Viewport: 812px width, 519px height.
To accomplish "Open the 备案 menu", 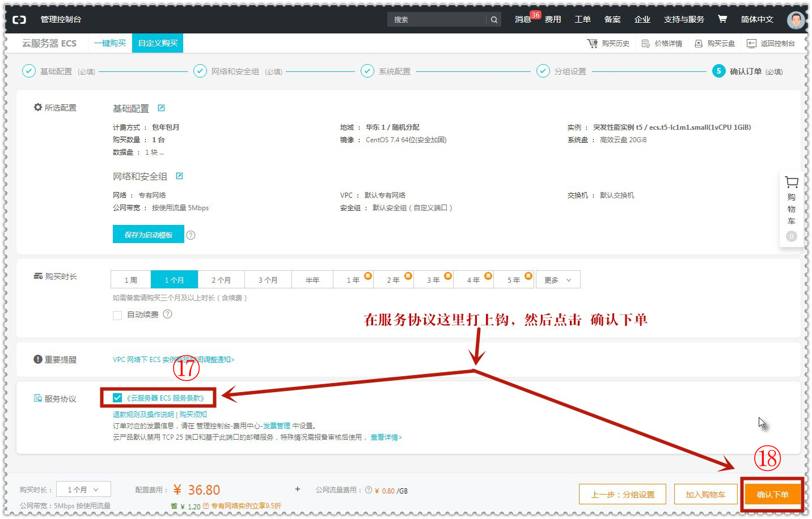I will click(x=612, y=19).
